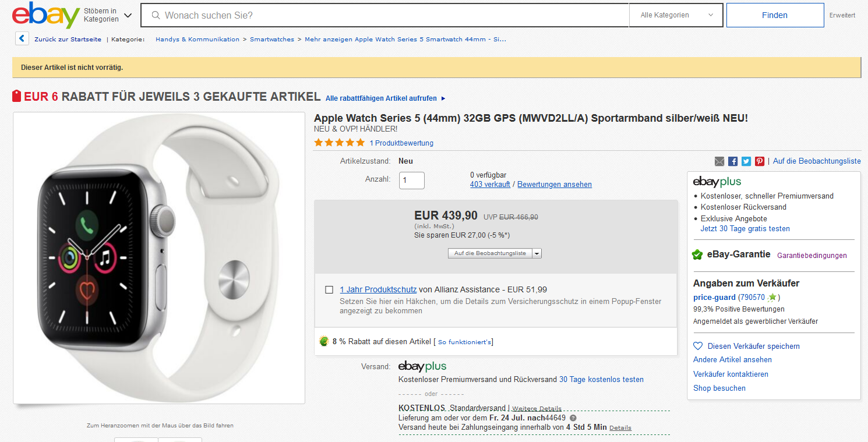The height and width of the screenshot is (442, 868).
Task: Click heart icon to save seller
Action: coord(698,346)
